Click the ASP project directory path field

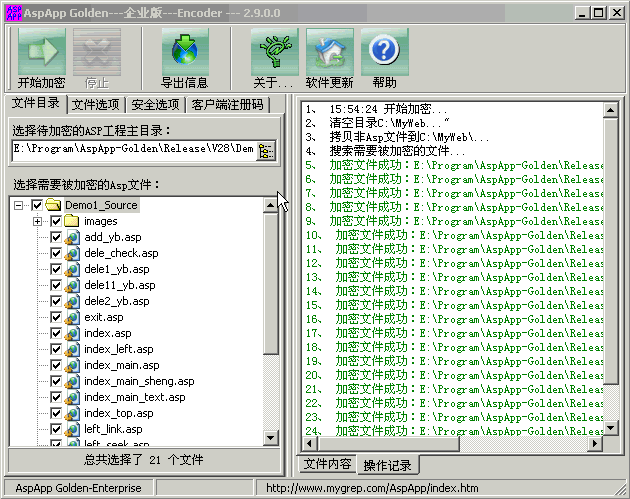133,150
